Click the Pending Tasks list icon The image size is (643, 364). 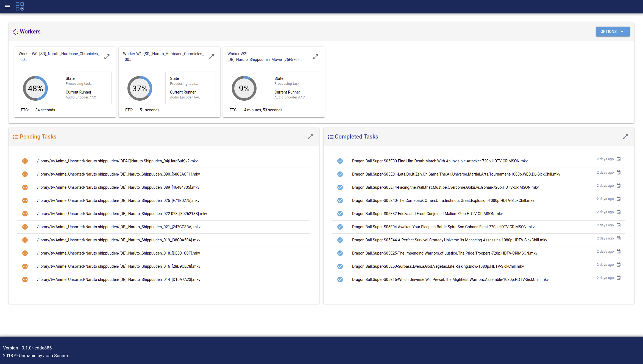(16, 137)
